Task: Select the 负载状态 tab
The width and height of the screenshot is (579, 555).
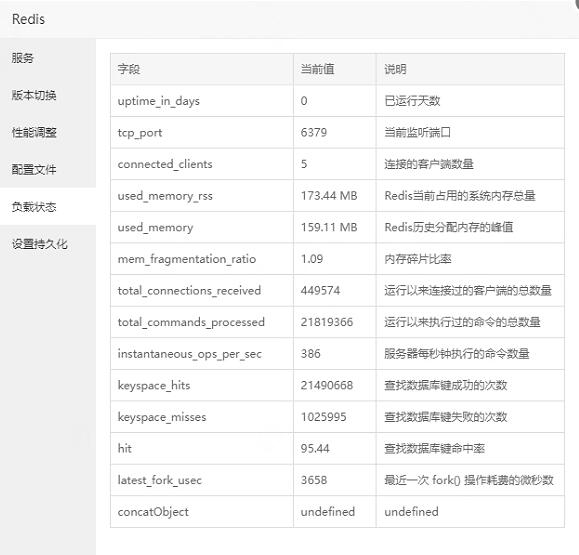Action: 48,206
